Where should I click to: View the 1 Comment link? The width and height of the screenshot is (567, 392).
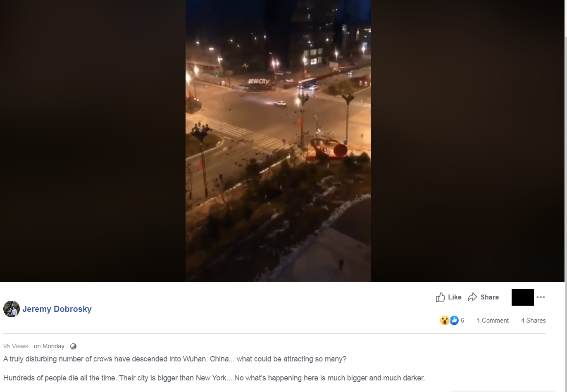[493, 321]
